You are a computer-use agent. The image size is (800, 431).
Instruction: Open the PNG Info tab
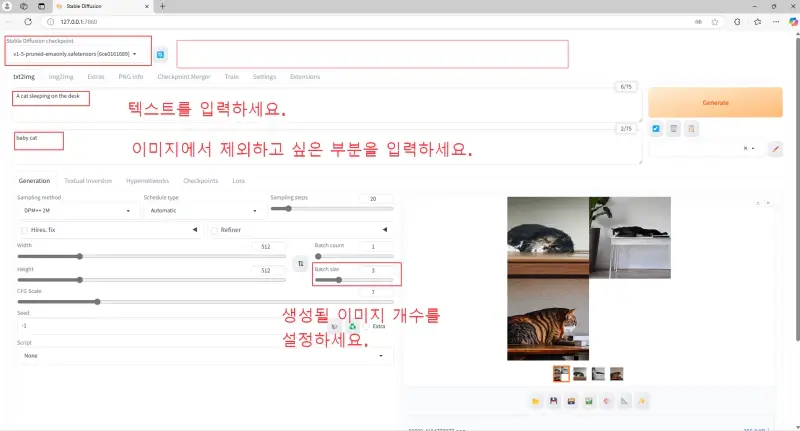pos(131,77)
